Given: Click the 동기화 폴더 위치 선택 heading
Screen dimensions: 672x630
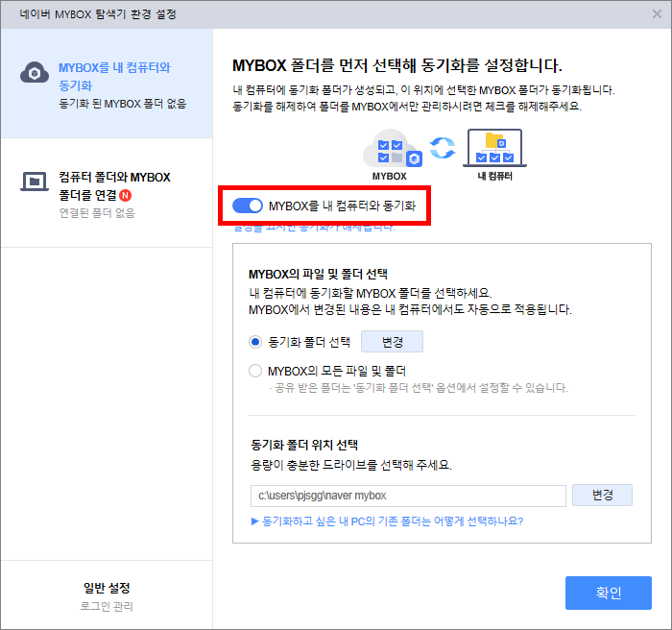Looking at the screenshot, I should pos(304,445).
